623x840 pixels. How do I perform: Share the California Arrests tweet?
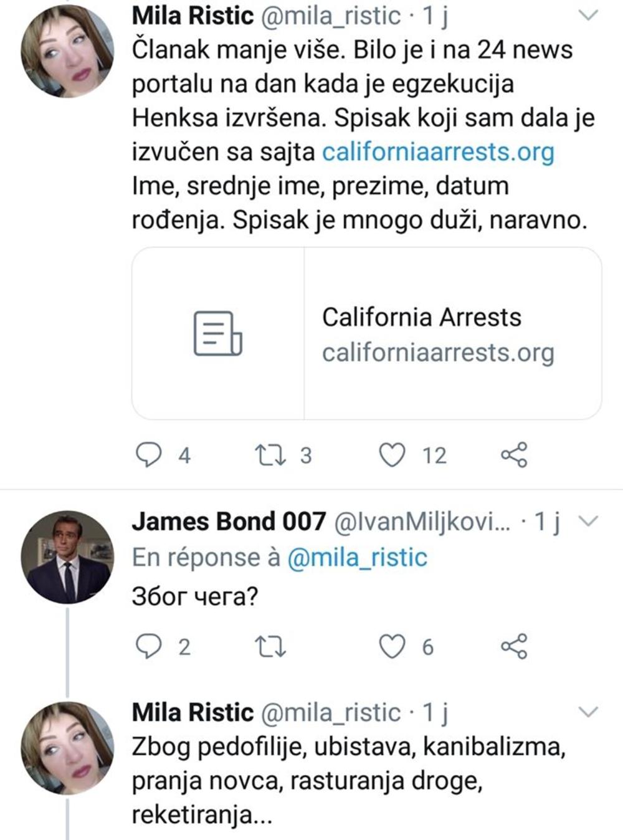point(514,455)
